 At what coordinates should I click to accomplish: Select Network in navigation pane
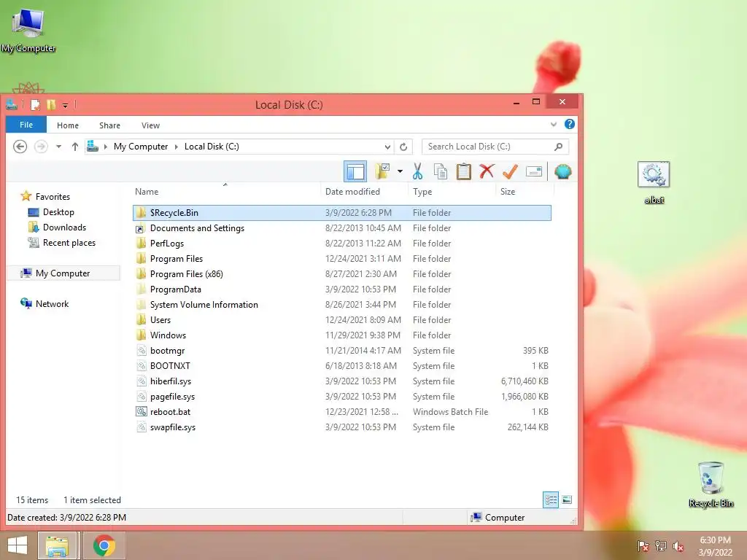tap(52, 304)
